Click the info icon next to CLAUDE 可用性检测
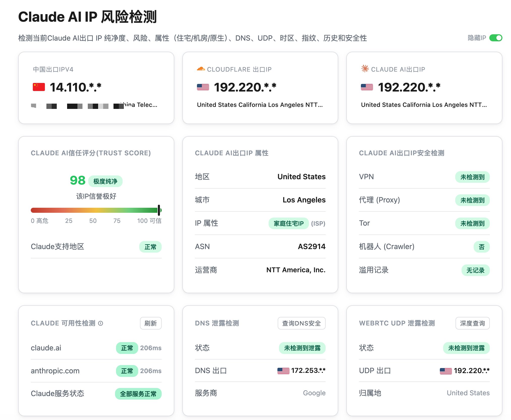This screenshot has width=511, height=420. pyautogui.click(x=100, y=323)
